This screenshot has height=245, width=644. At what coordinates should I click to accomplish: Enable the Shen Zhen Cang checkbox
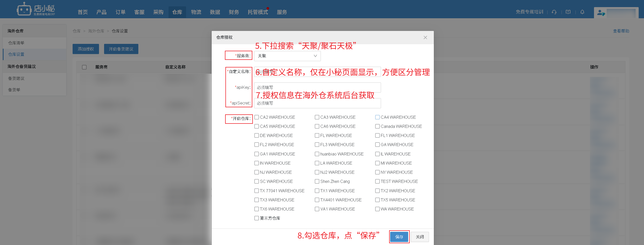tap(317, 181)
